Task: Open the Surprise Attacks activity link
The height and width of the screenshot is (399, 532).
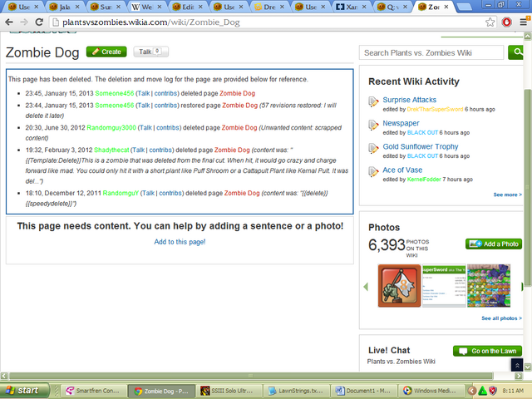Action: click(410, 100)
